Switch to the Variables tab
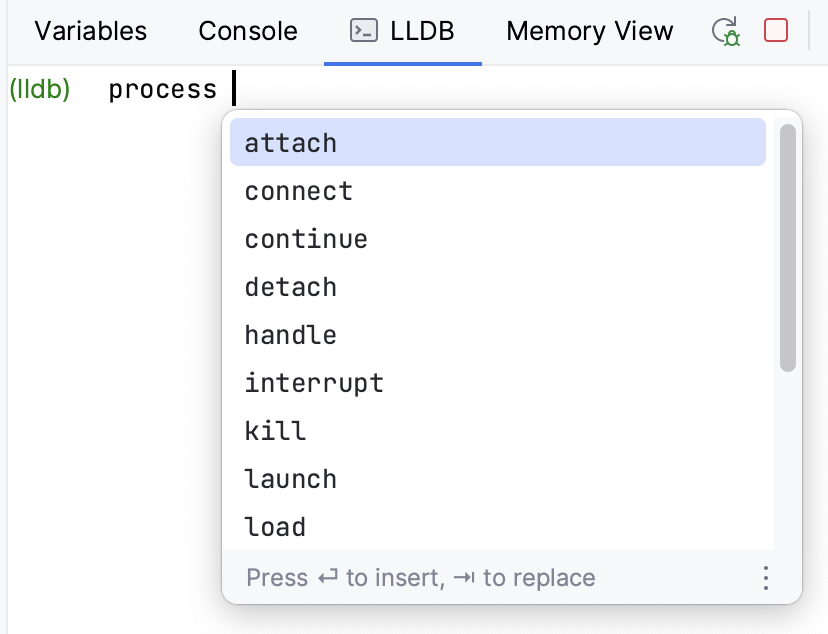This screenshot has width=828, height=634. [x=90, y=31]
